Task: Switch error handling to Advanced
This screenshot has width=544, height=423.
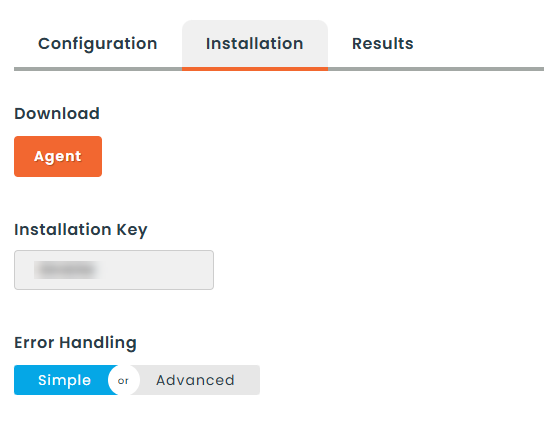Action: pyautogui.click(x=195, y=380)
